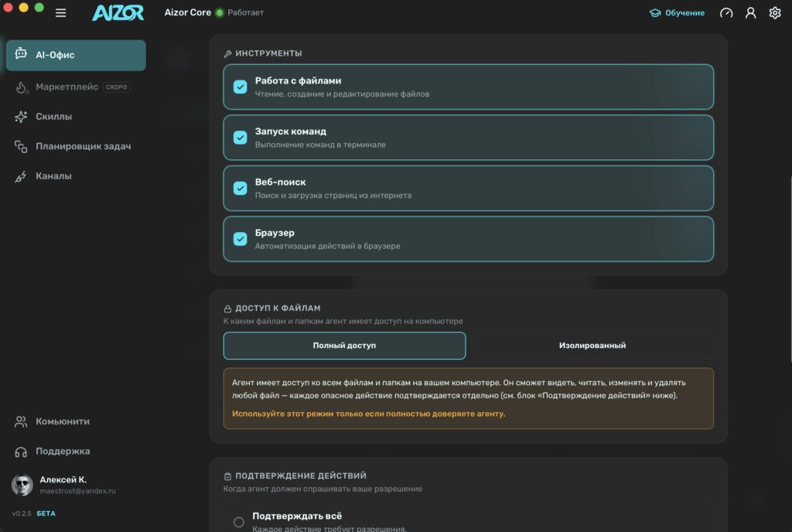This screenshot has height=532, width=792.
Task: Click the Поддержка headphones icon
Action: [21, 452]
